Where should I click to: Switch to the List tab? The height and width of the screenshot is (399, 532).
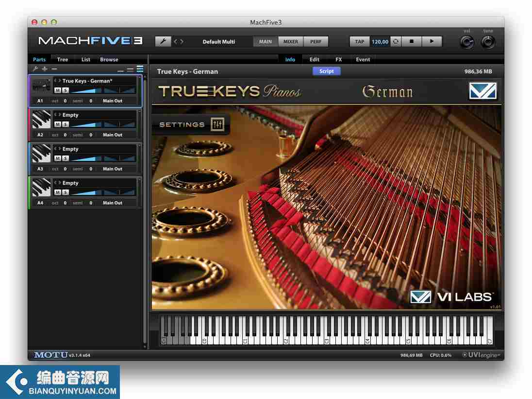(x=86, y=59)
